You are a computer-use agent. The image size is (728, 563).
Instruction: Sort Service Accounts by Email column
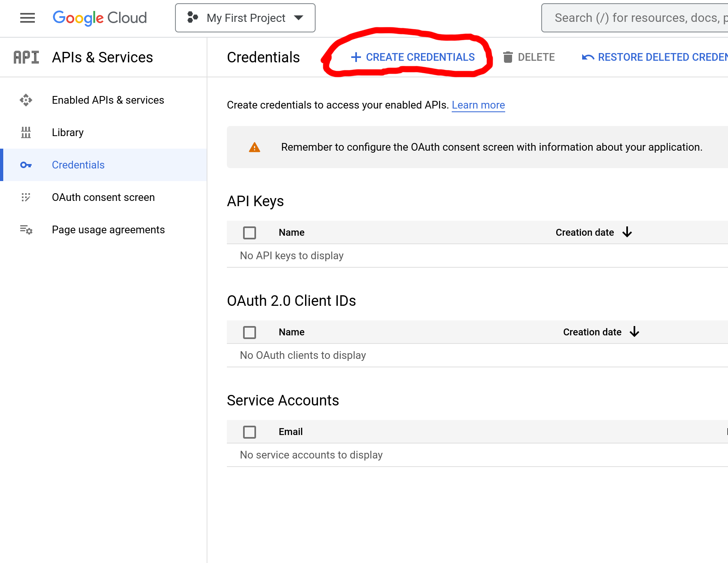tap(290, 432)
